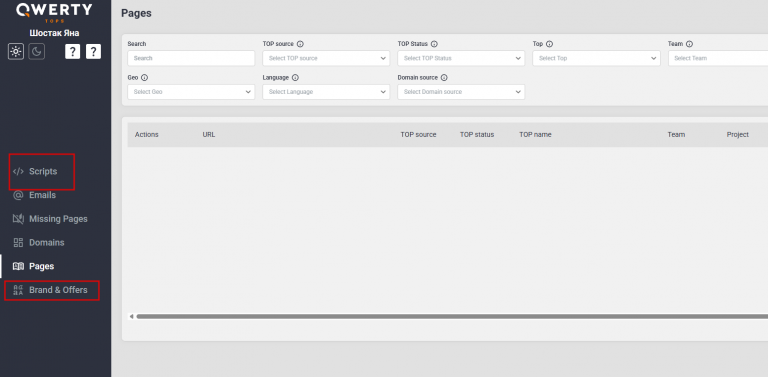Open the Select Team dropdown
This screenshot has width=768, height=377.
pos(718,58)
